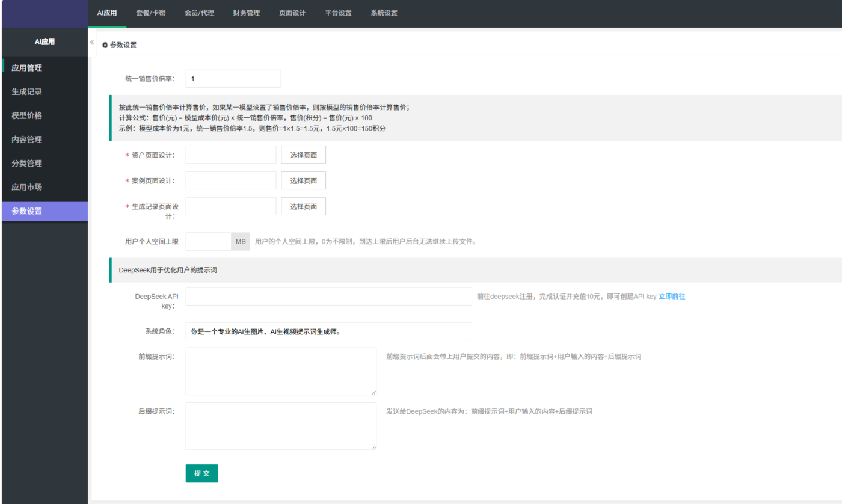
Task: Open the 页面设计 tab
Action: coord(292,13)
